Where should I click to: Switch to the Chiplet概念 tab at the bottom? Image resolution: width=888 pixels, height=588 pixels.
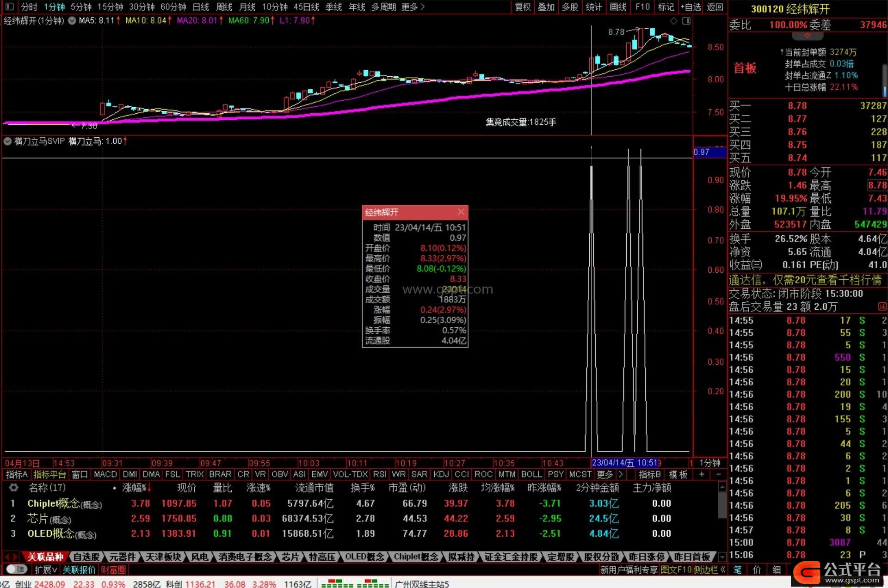pos(416,557)
